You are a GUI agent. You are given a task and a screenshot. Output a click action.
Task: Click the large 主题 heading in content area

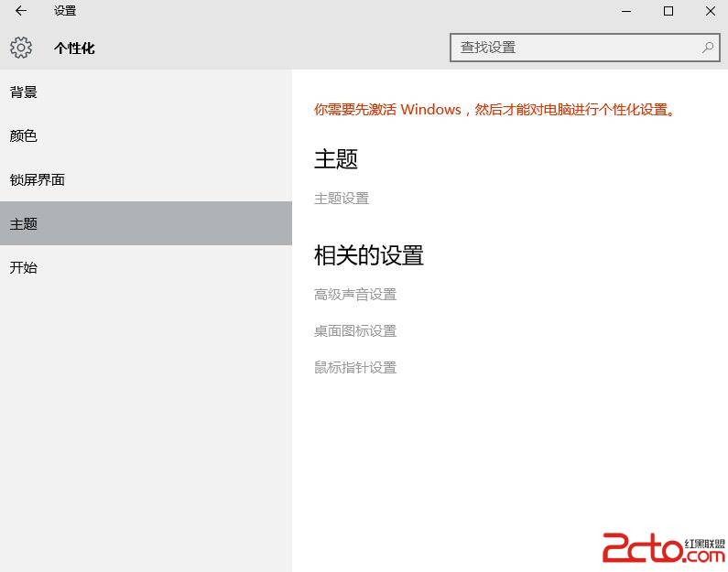[x=336, y=159]
